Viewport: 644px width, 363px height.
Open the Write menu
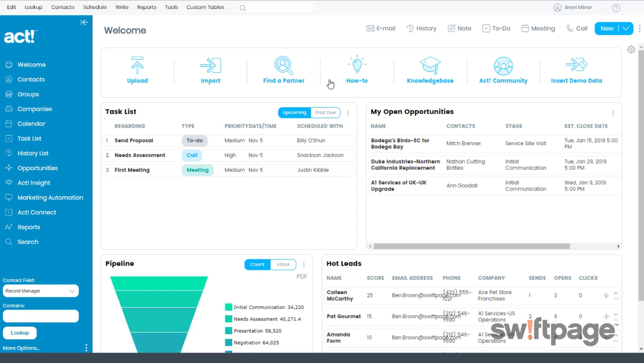[x=122, y=7]
